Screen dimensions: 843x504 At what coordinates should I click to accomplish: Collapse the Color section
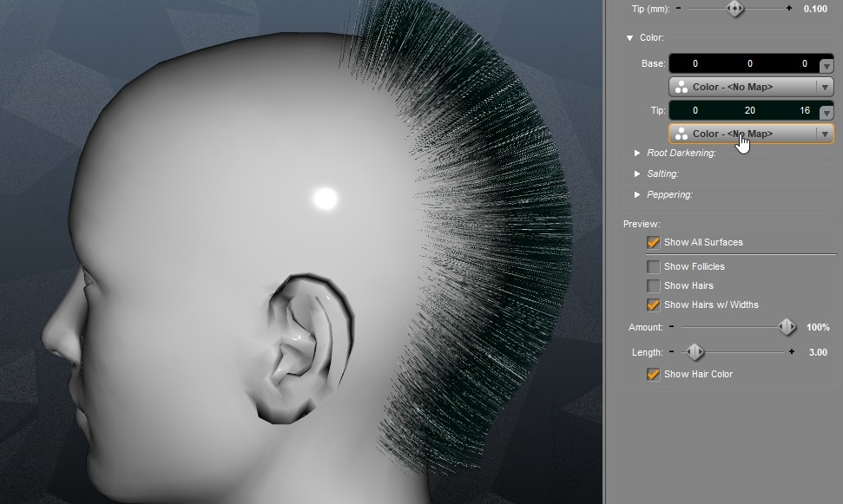[x=629, y=38]
